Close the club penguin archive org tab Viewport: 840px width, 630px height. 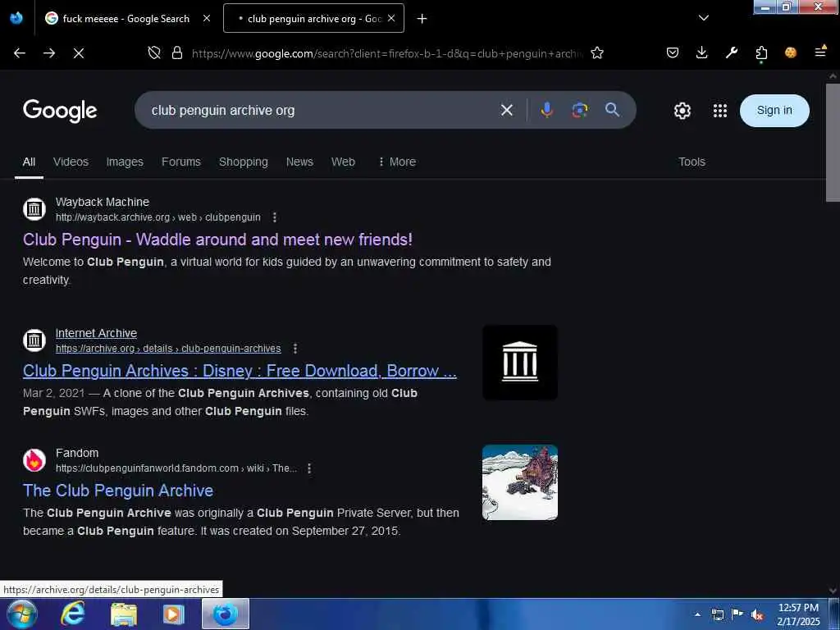click(x=391, y=18)
